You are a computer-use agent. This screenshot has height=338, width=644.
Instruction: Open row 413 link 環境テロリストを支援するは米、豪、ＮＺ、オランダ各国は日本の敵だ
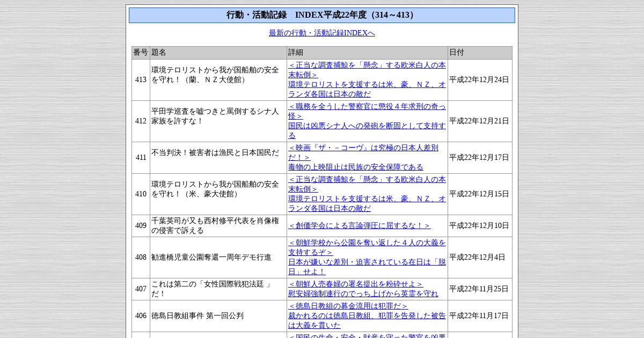(x=367, y=89)
